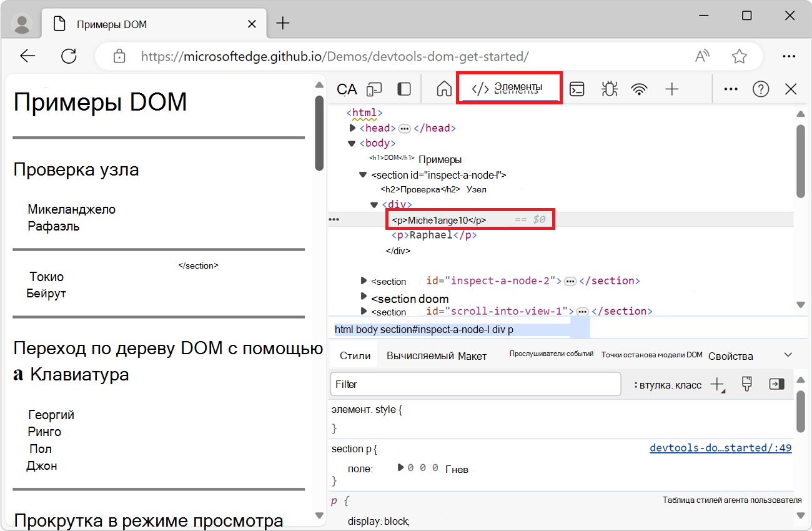Toggle the computed styles brush icon
The image size is (812, 531).
[746, 384]
